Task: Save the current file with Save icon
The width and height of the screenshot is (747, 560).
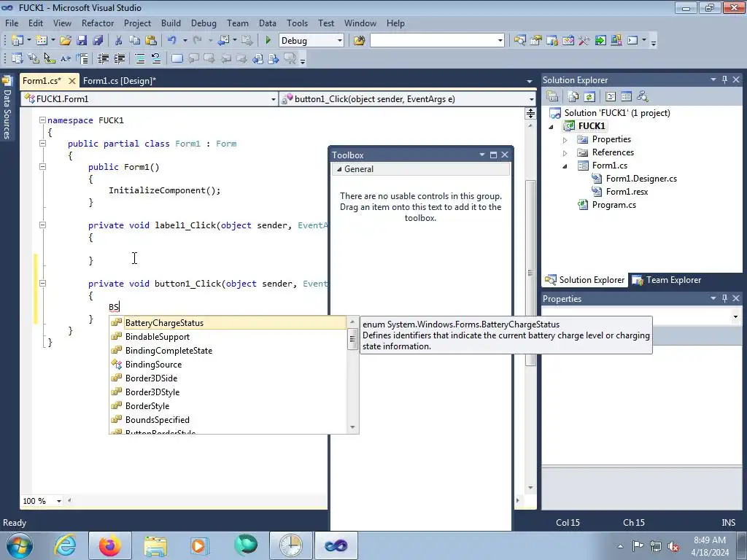Action: [82, 41]
